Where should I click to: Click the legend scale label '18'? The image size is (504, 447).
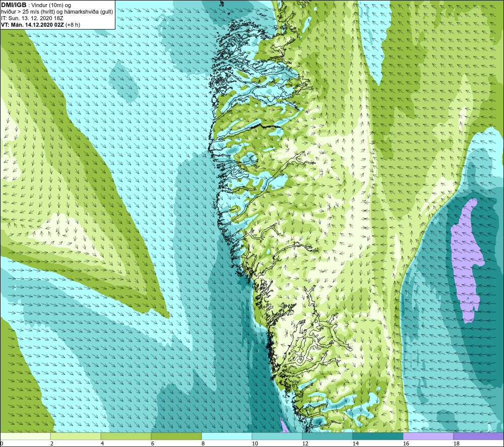point(456,444)
